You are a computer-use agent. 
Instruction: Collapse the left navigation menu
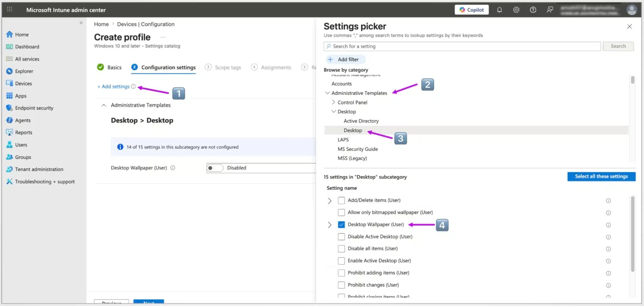81,23
